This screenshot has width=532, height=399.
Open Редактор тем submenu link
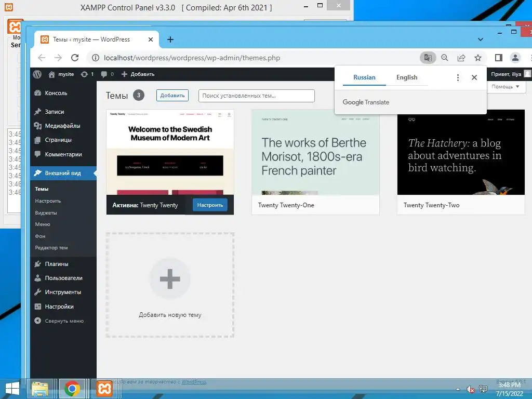(51, 248)
